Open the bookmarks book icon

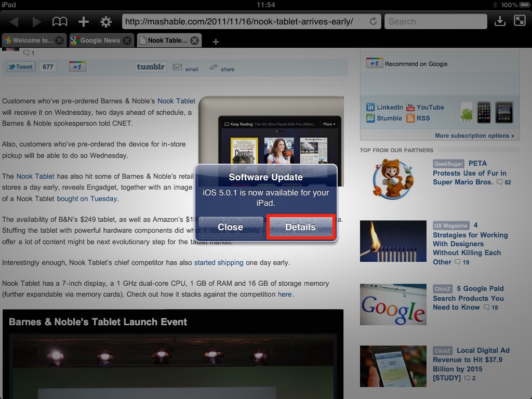point(60,22)
